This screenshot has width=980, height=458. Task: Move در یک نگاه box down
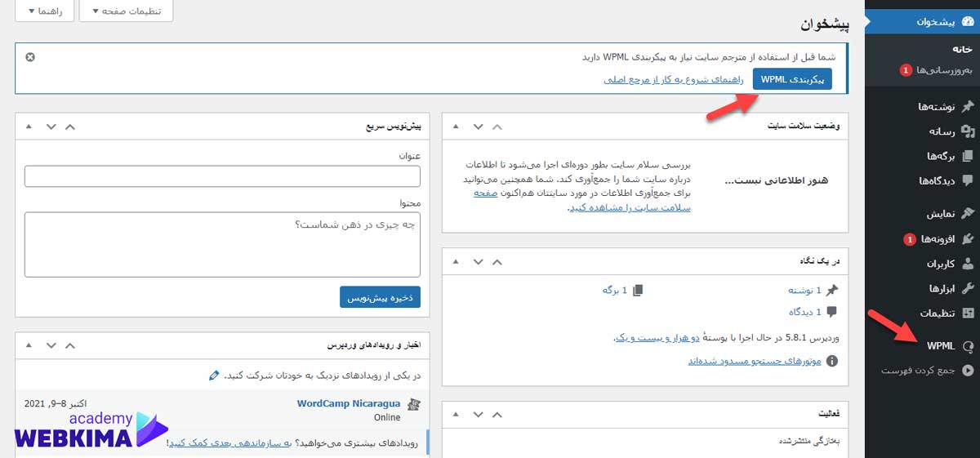coord(479,261)
